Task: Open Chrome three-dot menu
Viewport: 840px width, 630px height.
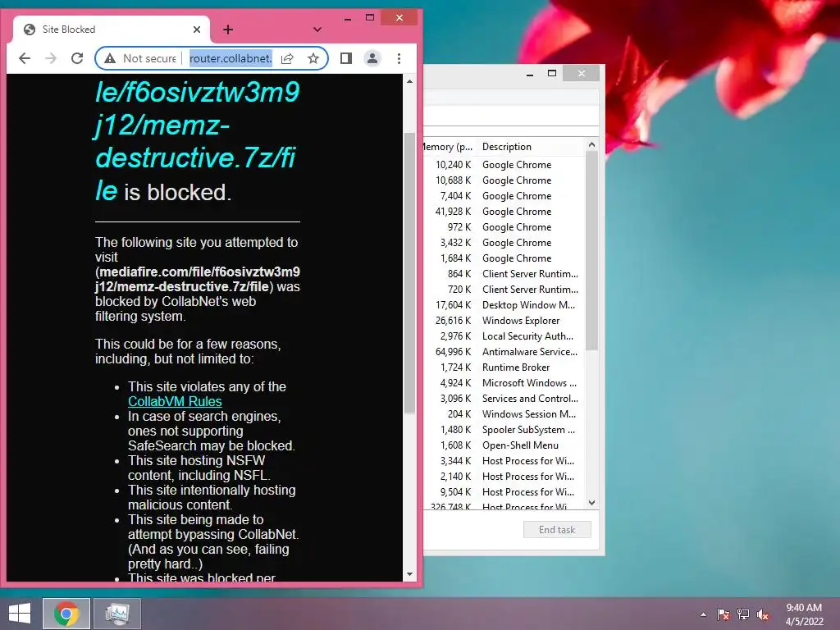Action: coord(399,58)
